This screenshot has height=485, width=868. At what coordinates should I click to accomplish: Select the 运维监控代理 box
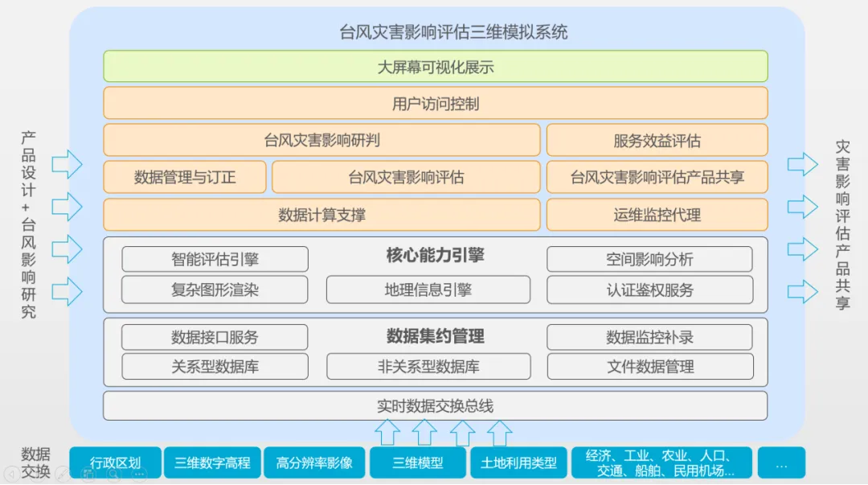(657, 215)
